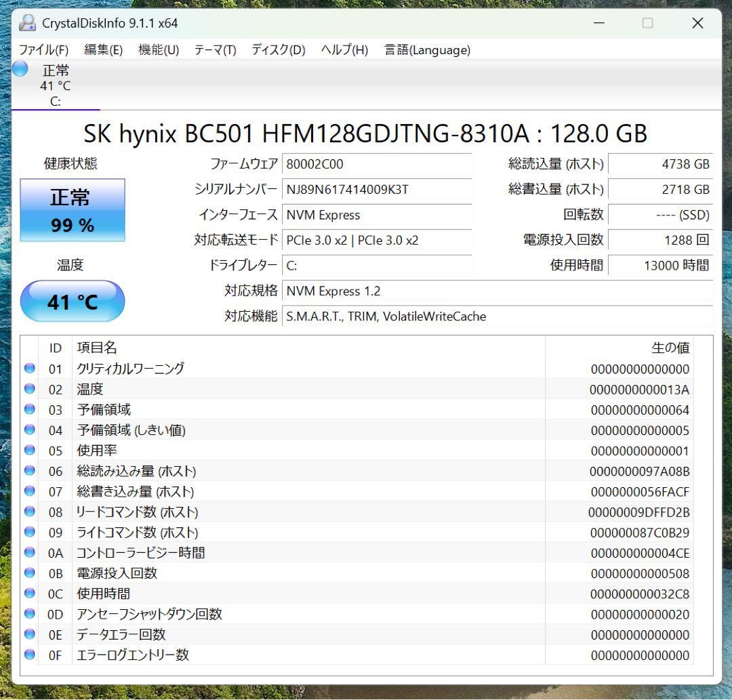The height and width of the screenshot is (700, 732).
Task: Click the blue dot beside アンセーフシャットダウン回数
Action: pos(29,614)
